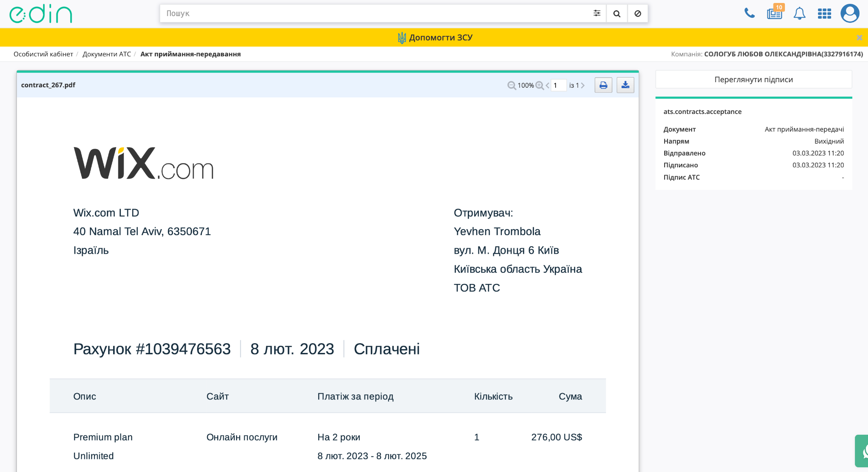
Task: Click the Акт приймання-передачі value
Action: (x=804, y=130)
